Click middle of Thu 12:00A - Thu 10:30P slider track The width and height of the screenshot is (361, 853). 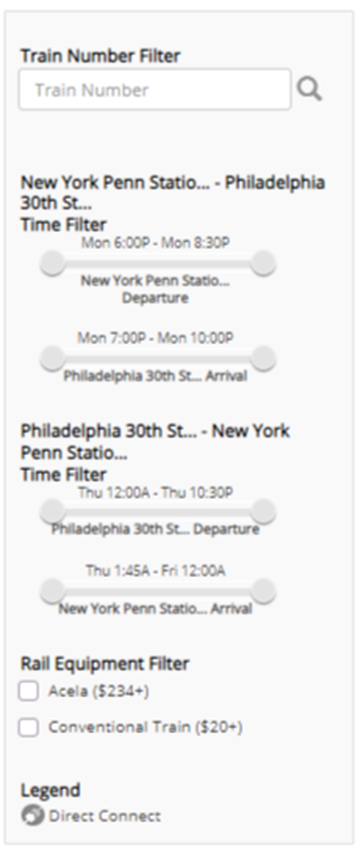coord(158,511)
